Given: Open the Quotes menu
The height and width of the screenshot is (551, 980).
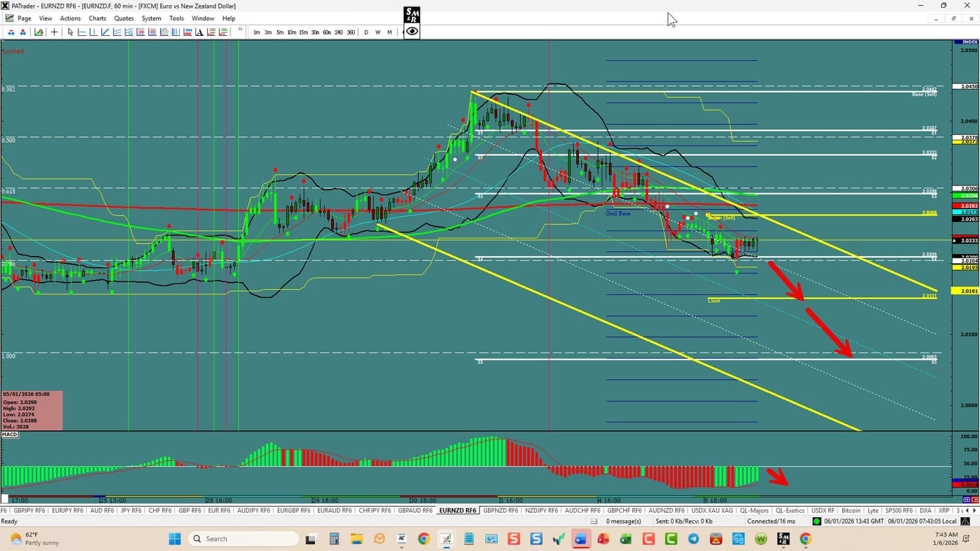Looking at the screenshot, I should click(123, 18).
